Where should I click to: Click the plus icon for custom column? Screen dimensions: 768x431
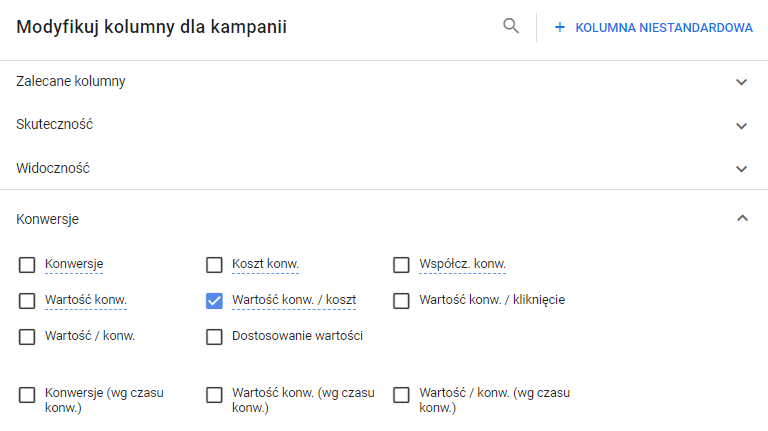pos(559,28)
